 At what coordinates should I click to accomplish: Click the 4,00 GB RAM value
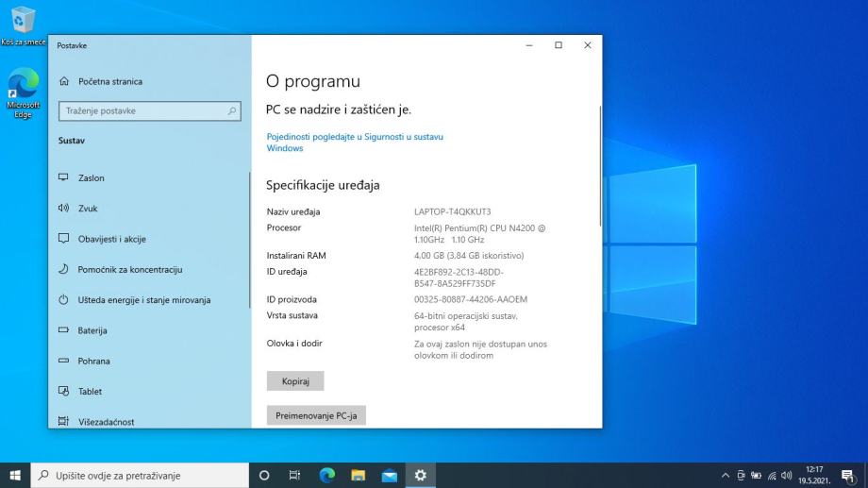469,256
